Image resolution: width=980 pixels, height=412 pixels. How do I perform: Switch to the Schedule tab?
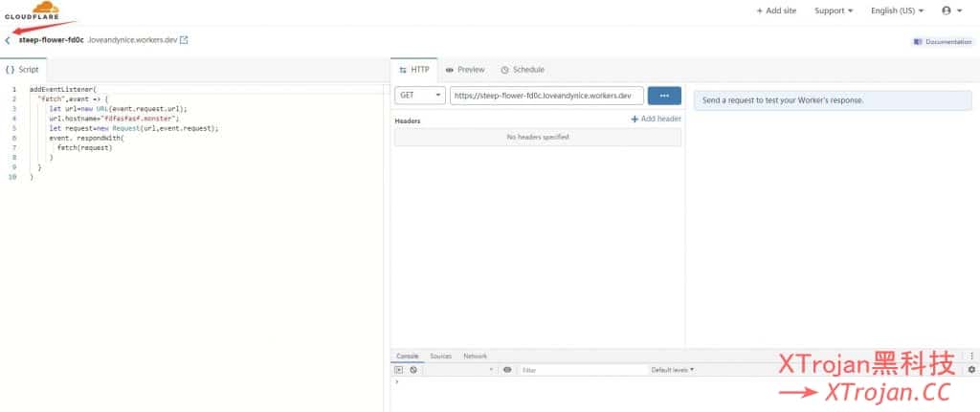pyautogui.click(x=523, y=70)
